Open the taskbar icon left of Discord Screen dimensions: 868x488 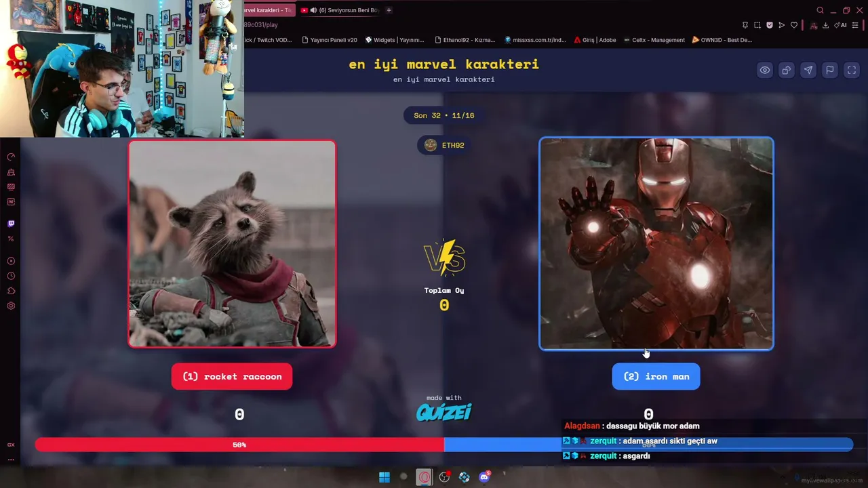coord(465,476)
